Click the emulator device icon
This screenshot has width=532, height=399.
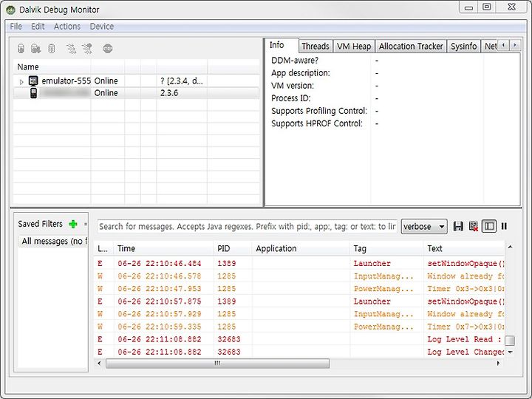click(33, 81)
